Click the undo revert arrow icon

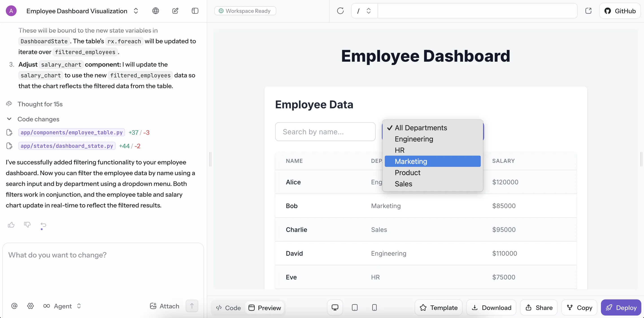click(x=43, y=225)
